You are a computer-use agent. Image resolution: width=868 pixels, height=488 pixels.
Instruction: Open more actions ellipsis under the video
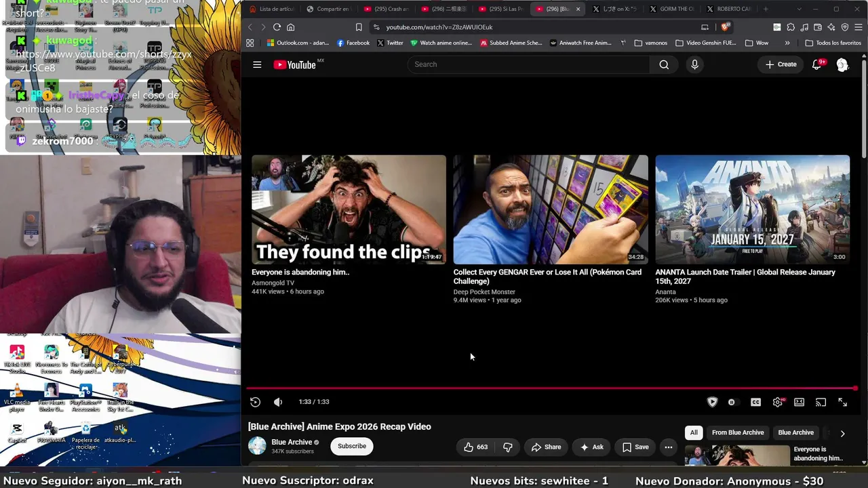tap(668, 447)
